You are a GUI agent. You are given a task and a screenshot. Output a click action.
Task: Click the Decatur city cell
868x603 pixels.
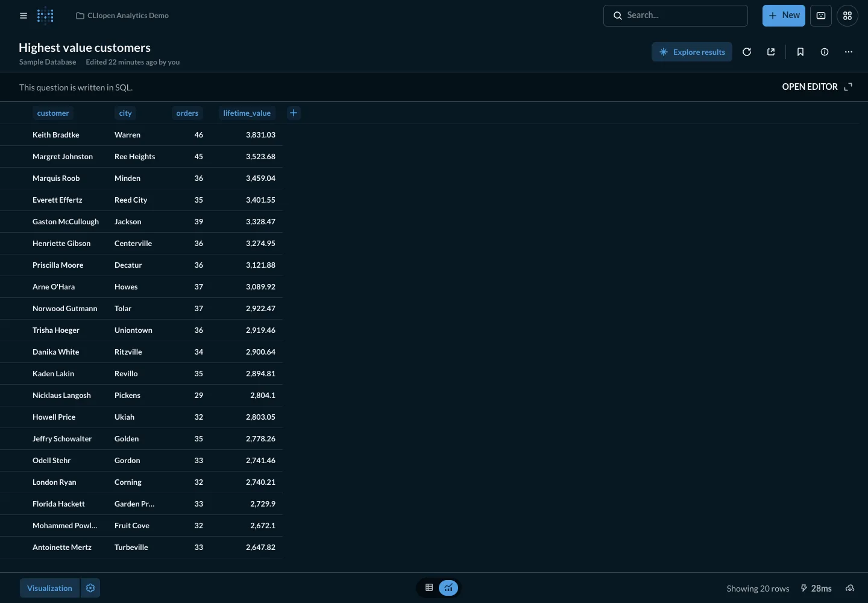coord(128,265)
